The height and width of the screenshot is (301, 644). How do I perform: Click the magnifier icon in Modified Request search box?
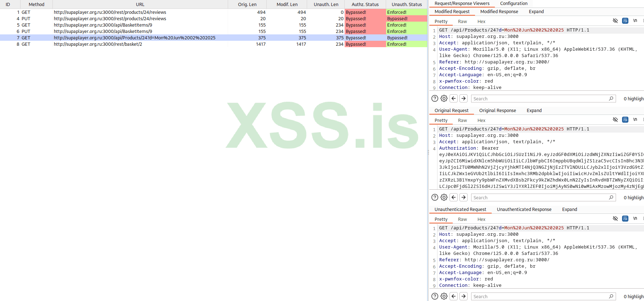611,99
